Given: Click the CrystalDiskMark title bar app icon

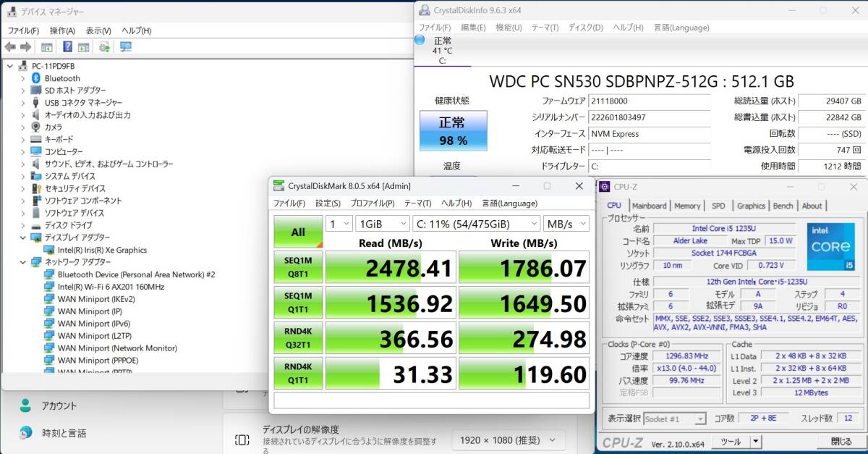Looking at the screenshot, I should (x=279, y=186).
